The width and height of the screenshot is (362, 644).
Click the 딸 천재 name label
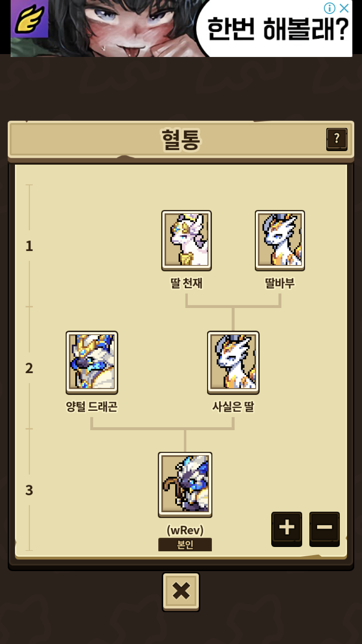point(186,283)
